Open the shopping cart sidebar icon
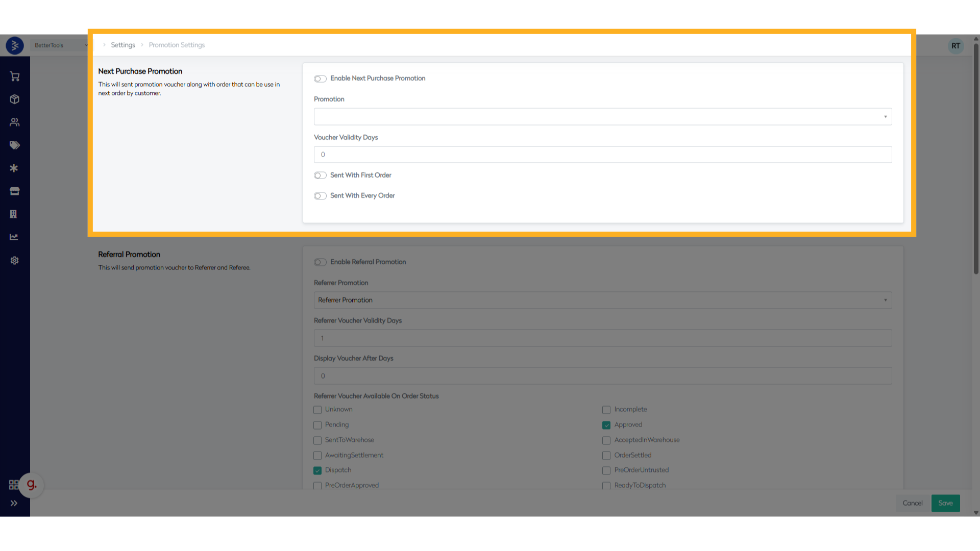 click(x=14, y=77)
